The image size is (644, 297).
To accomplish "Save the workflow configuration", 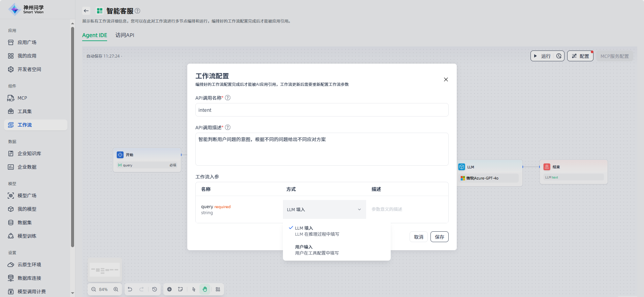I will point(439,237).
